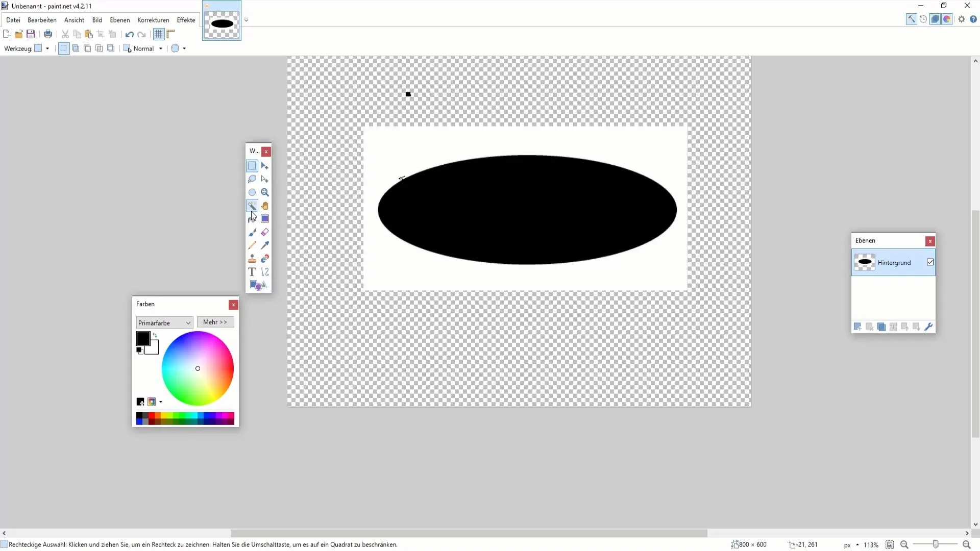Close the tools (W...) window
The width and height of the screenshot is (980, 551).
click(x=266, y=152)
